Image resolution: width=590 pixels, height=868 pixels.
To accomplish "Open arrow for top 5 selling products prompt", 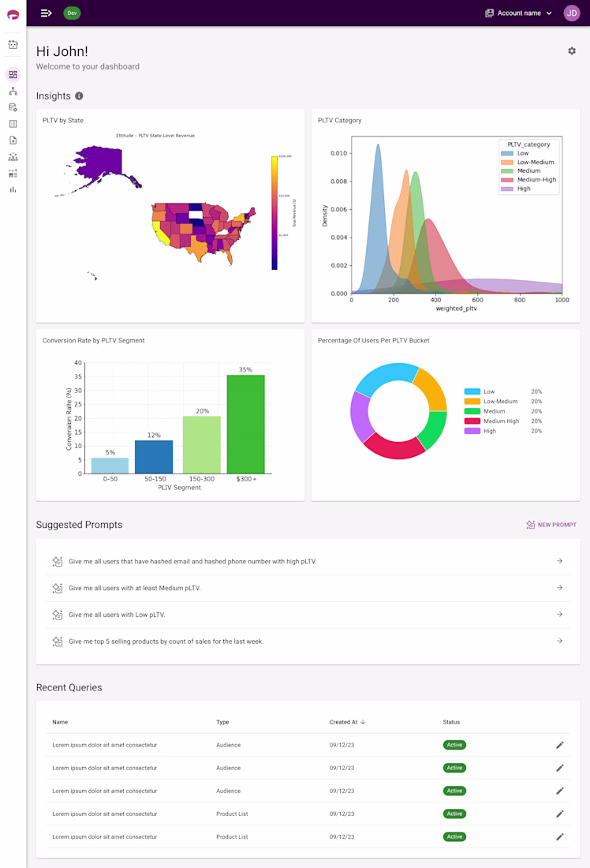I will click(x=559, y=641).
